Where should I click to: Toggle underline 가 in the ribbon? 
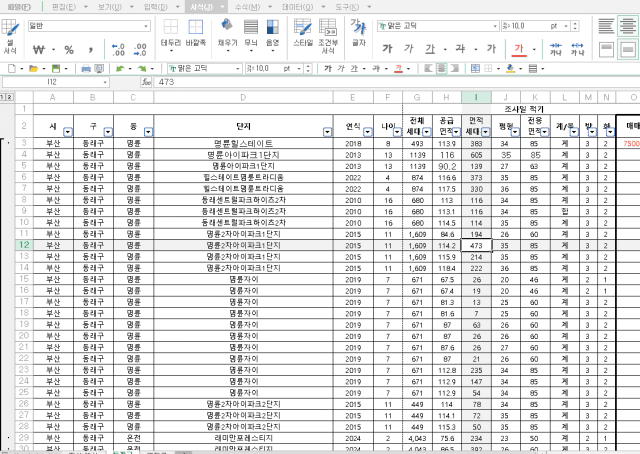point(430,49)
